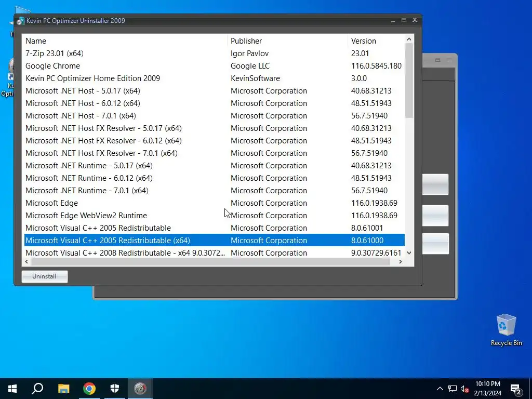The height and width of the screenshot is (399, 532).
Task: Open Recycle Bin desktop icon
Action: coord(506,329)
